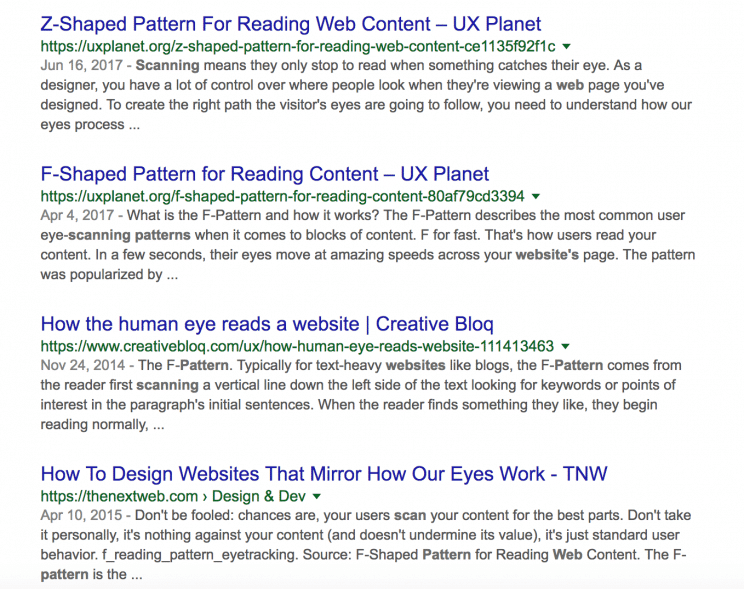Expand the dropdown arrow beside the f-shaped-pattern URL
The image size is (744, 589).
(x=536, y=196)
